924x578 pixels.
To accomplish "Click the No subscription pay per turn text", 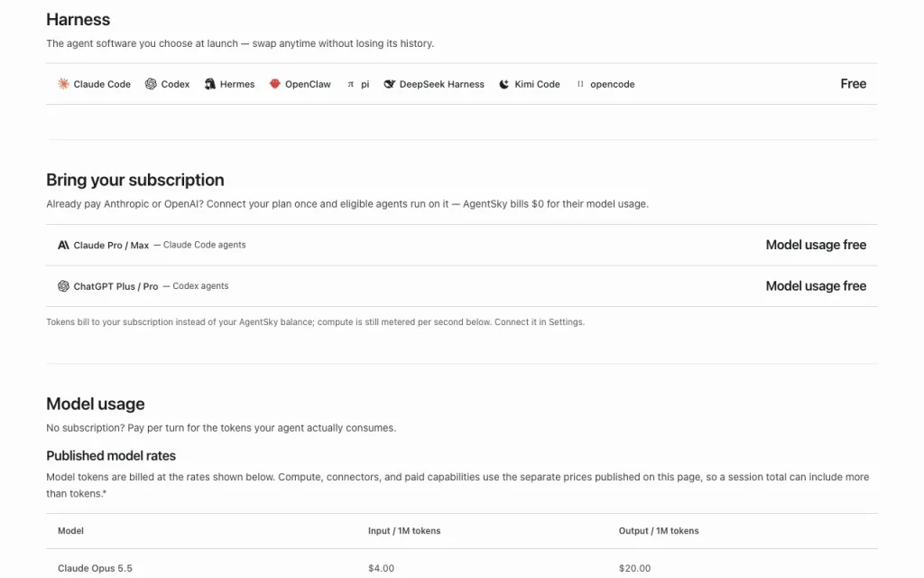I will coord(221,428).
